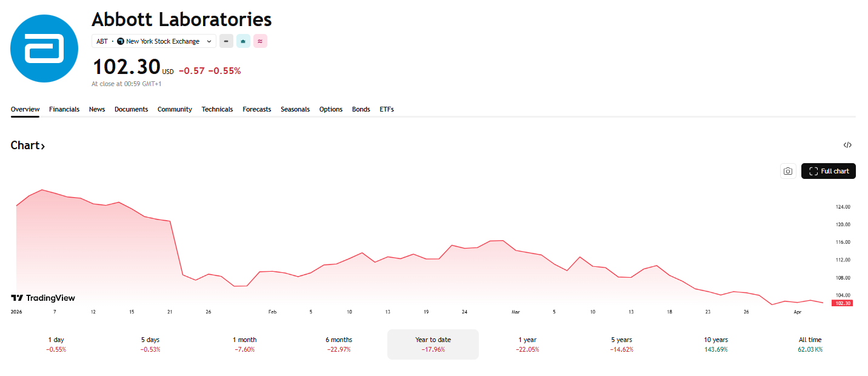Open ABT New York Stock Exchange dropdown

[x=154, y=41]
